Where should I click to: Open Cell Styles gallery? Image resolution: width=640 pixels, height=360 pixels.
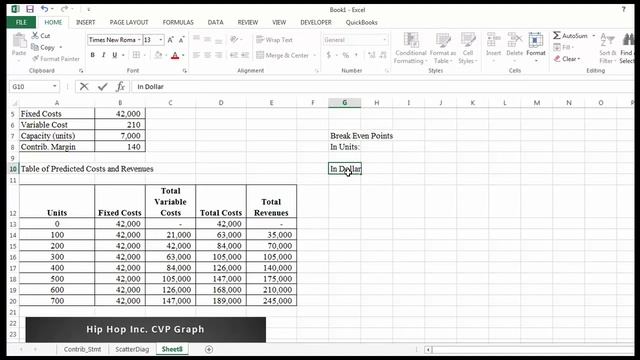[x=468, y=48]
